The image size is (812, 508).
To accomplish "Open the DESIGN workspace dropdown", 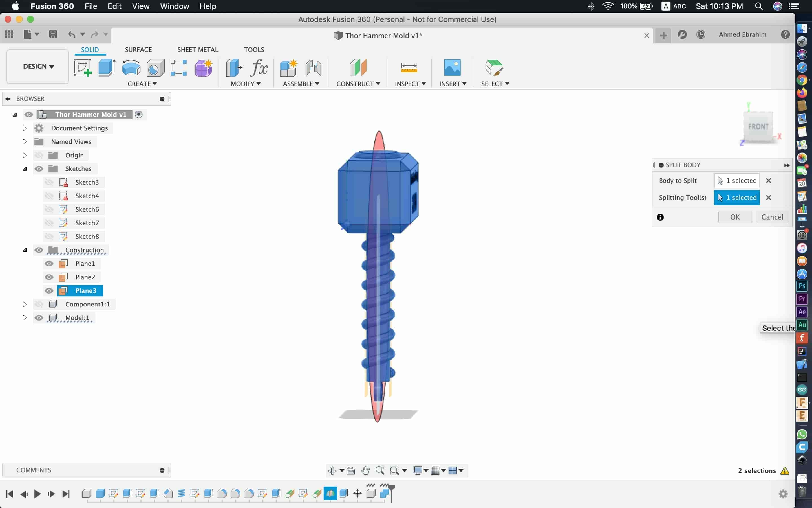I will tap(38, 67).
